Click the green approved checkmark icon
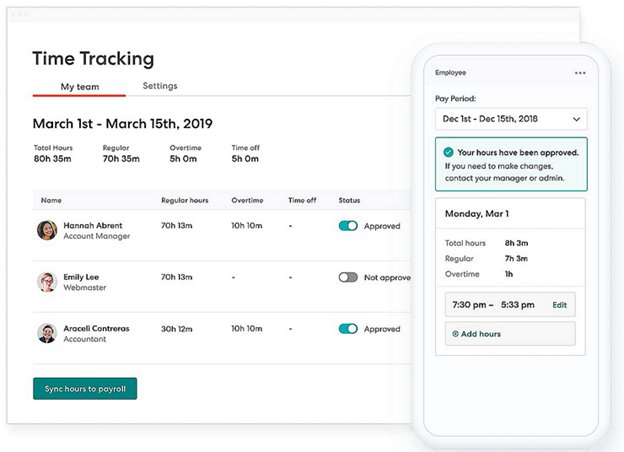Viewport: 624px width, 452px height. point(449,153)
